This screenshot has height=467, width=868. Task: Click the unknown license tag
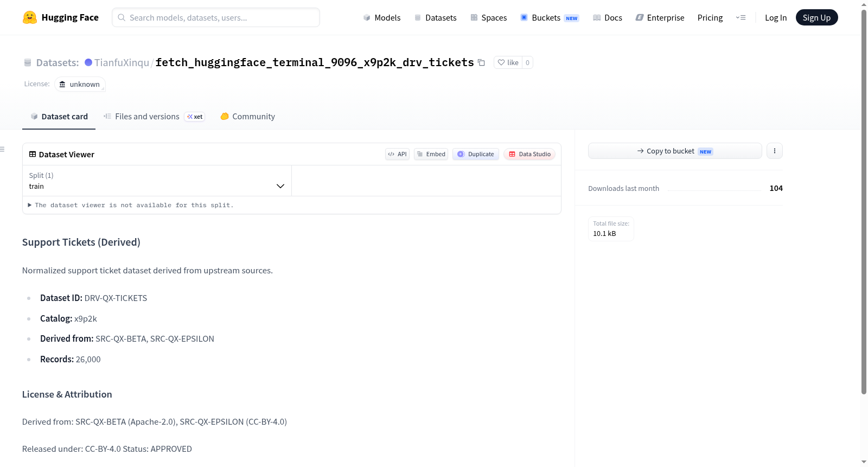coord(80,84)
